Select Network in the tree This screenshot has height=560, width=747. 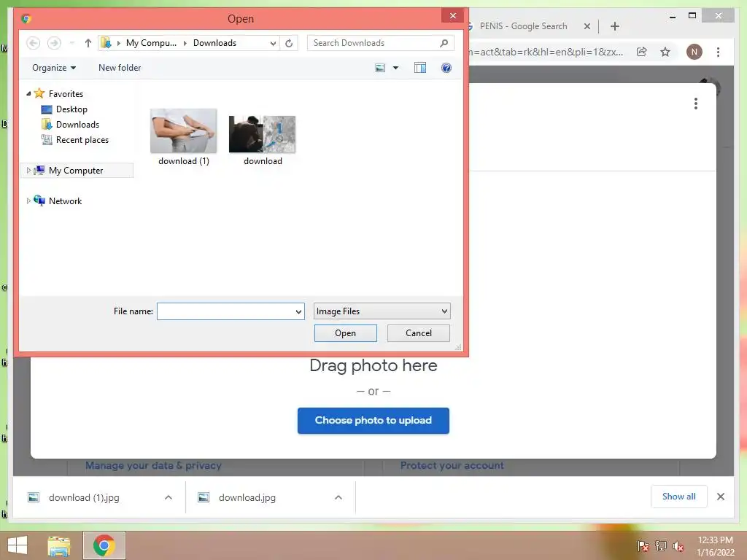coord(65,201)
